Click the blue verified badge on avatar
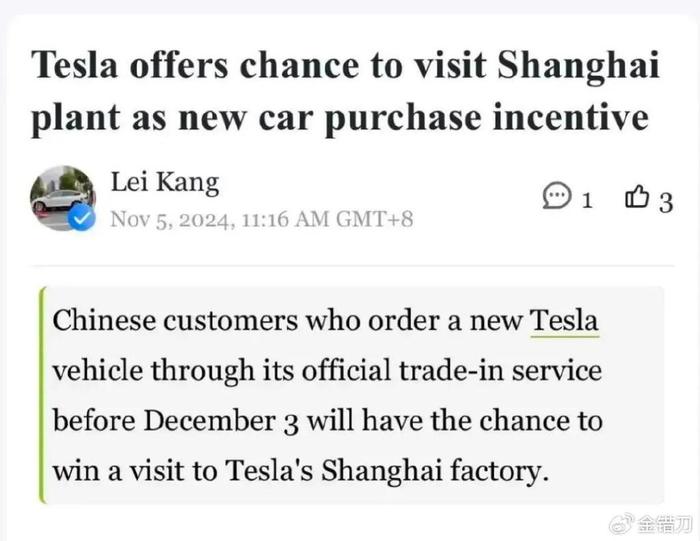 point(82,218)
